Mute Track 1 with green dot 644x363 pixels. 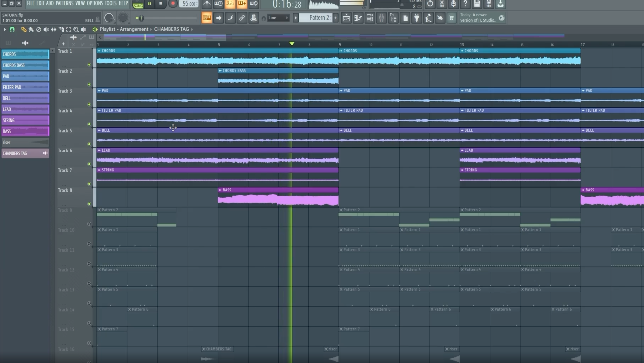89,65
